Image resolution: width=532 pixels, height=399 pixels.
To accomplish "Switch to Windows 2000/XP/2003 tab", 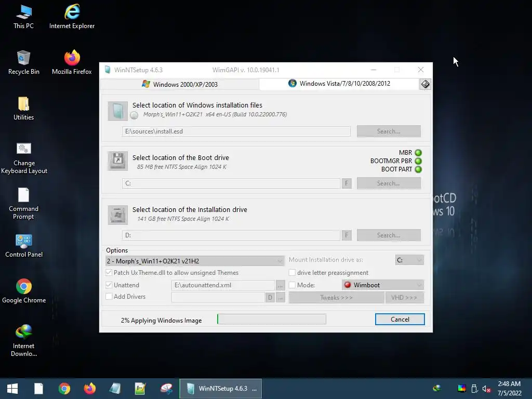I will [x=180, y=84].
